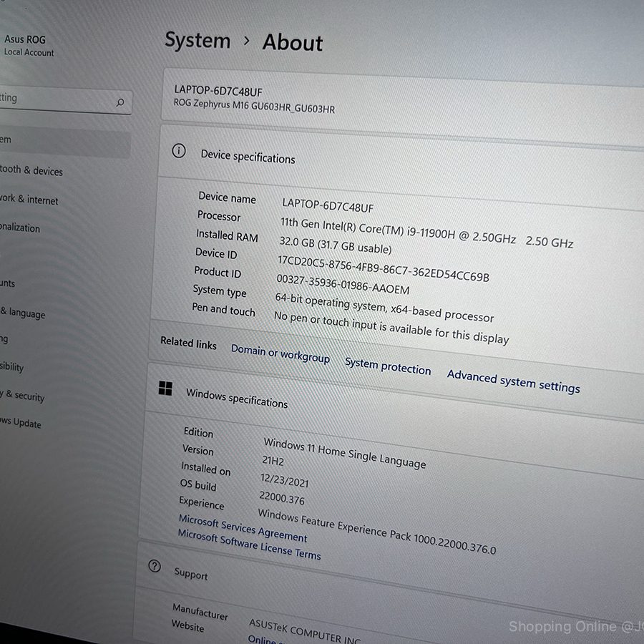Click the Installed on label
Viewport: 644px width, 644px height.
[206, 468]
